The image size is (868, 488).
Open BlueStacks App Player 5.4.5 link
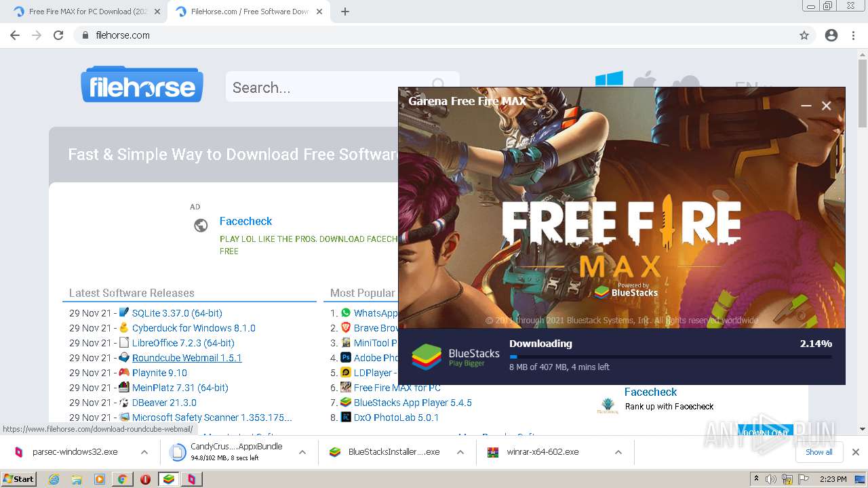[x=412, y=403]
